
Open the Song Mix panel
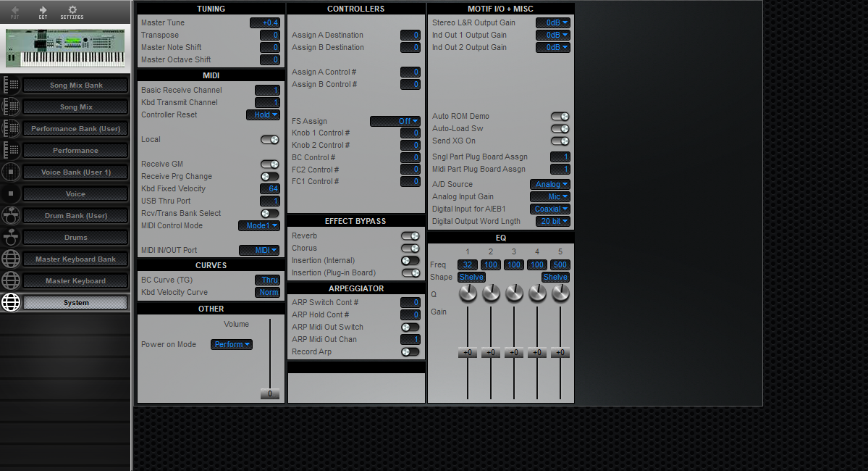tap(75, 107)
